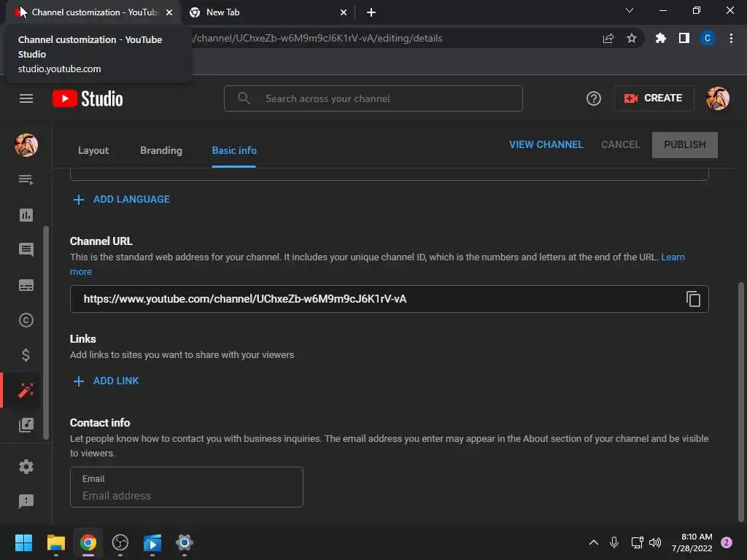747x560 pixels.
Task: Open the notification badge showing 2
Action: 726,542
